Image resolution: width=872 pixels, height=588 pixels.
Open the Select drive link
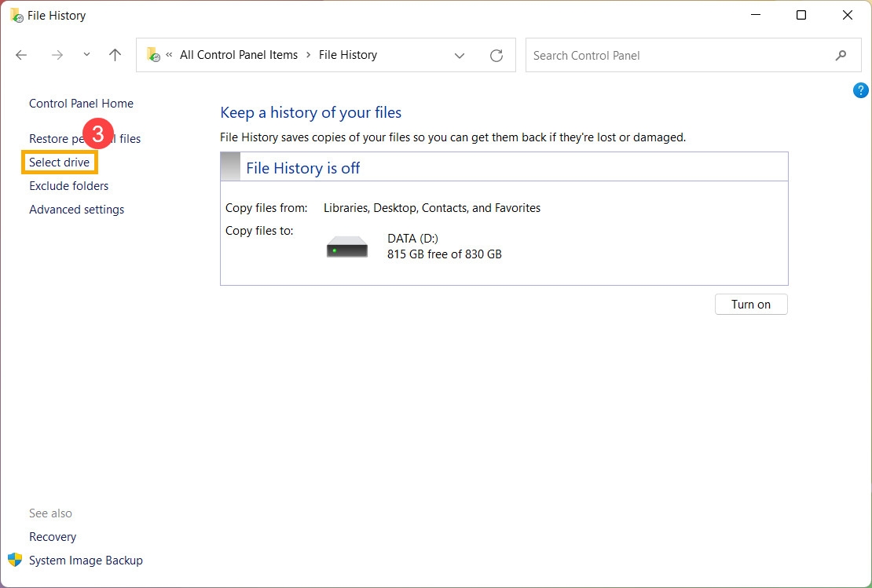(x=60, y=163)
